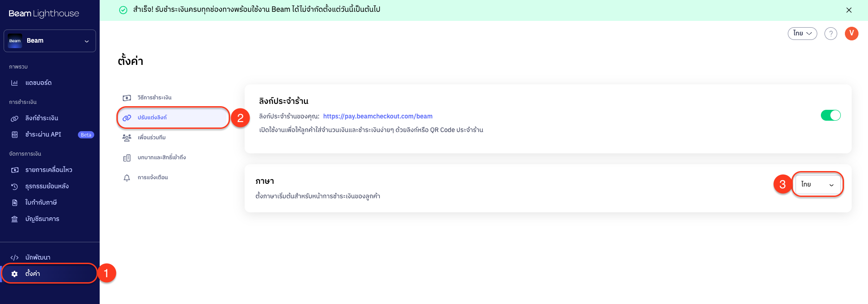Image resolution: width=868 pixels, height=304 pixels.
Task: Click the ชำระผ่าน API document icon
Action: [x=14, y=135]
